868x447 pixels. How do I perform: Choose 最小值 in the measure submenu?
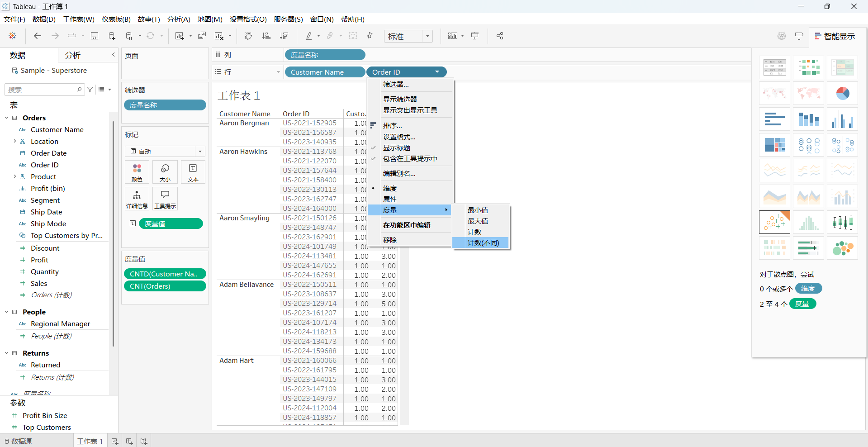point(481,210)
